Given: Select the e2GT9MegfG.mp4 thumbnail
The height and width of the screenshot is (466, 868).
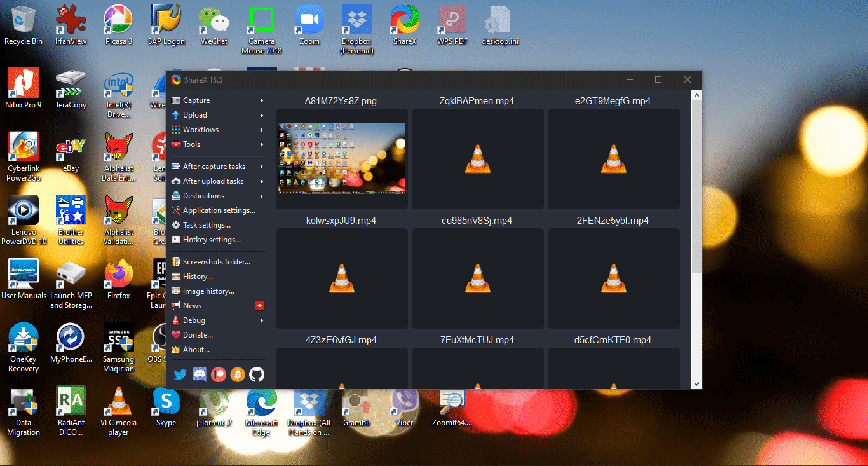Looking at the screenshot, I should [x=614, y=158].
